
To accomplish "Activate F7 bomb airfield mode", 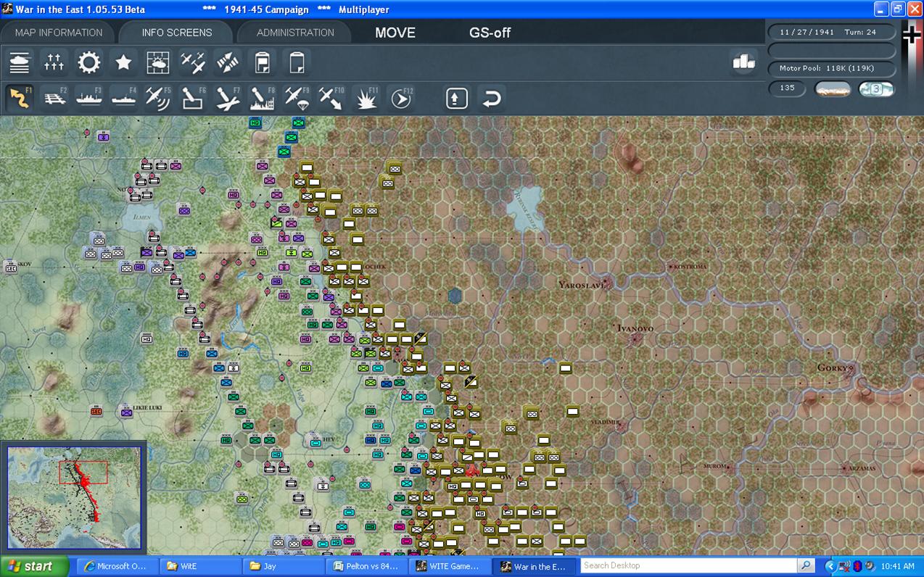I will (x=228, y=98).
